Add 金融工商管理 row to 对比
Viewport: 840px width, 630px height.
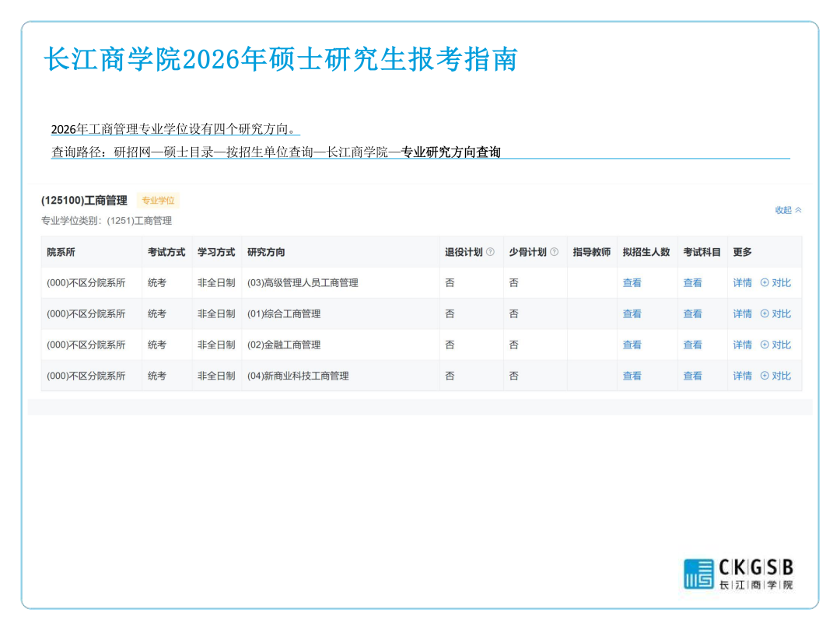pyautogui.click(x=775, y=345)
